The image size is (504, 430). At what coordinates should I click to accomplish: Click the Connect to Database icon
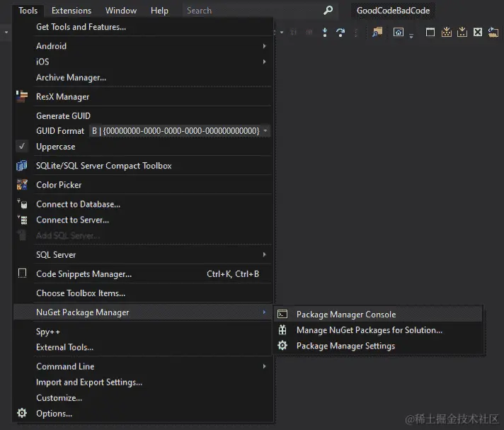pos(22,204)
